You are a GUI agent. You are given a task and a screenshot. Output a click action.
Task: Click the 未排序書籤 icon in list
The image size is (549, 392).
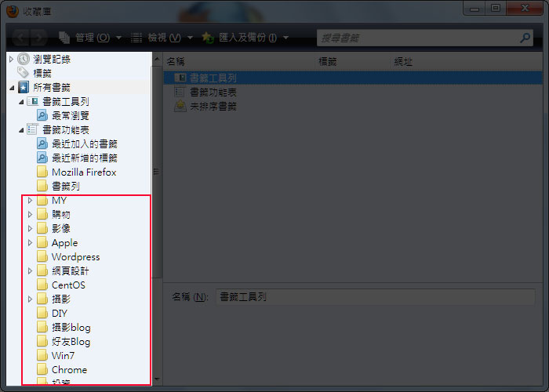(x=180, y=106)
